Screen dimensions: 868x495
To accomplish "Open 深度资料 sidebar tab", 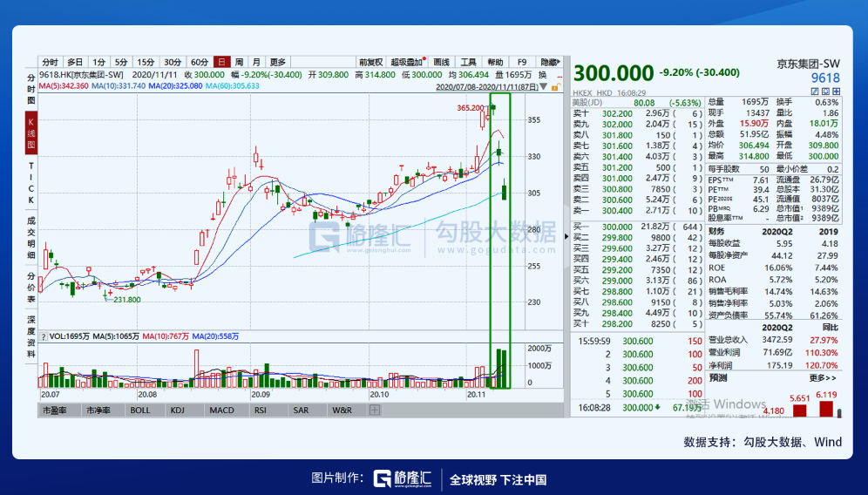I will [31, 336].
